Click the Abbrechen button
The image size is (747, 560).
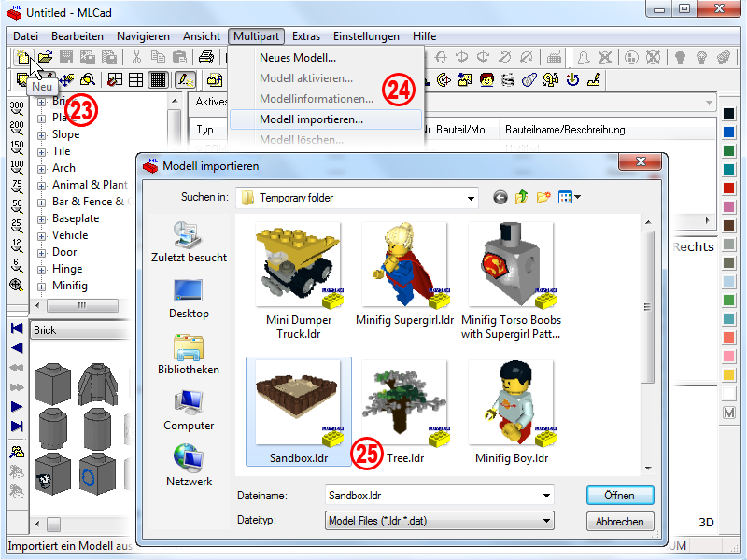620,522
